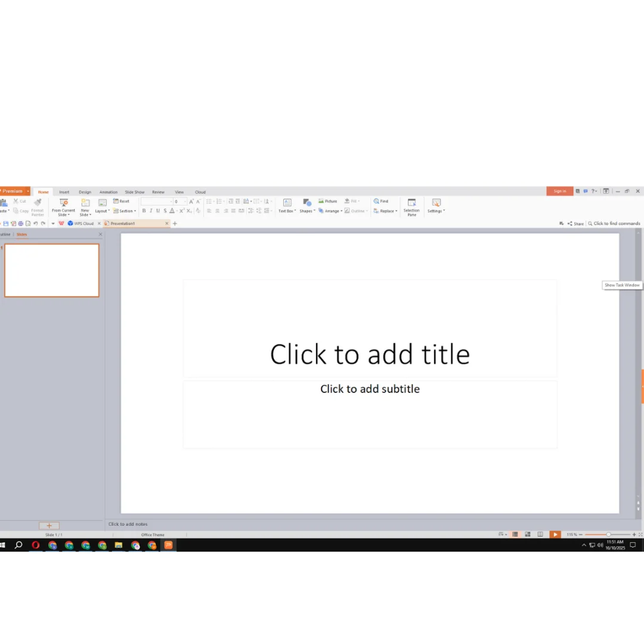Increase font size with larger A icon

pos(191,202)
